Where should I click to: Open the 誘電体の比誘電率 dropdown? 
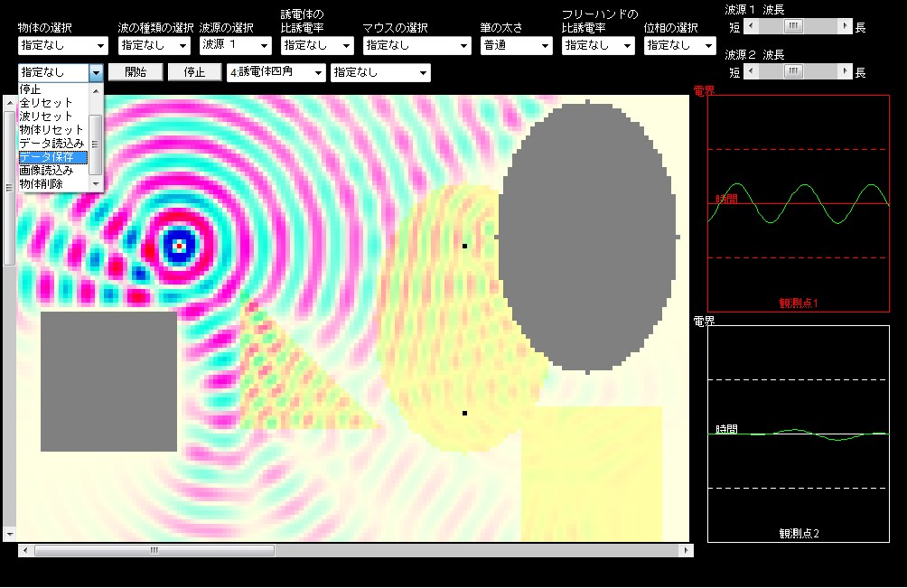[317, 45]
